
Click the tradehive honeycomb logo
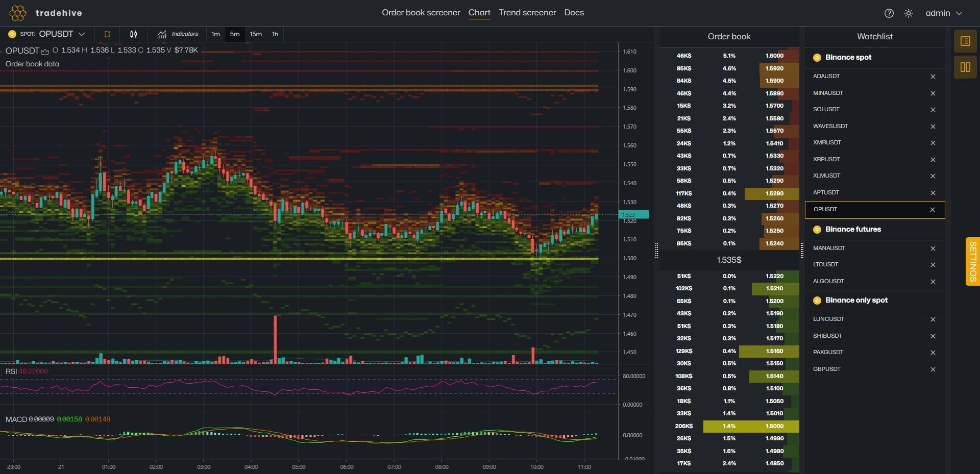pos(17,13)
